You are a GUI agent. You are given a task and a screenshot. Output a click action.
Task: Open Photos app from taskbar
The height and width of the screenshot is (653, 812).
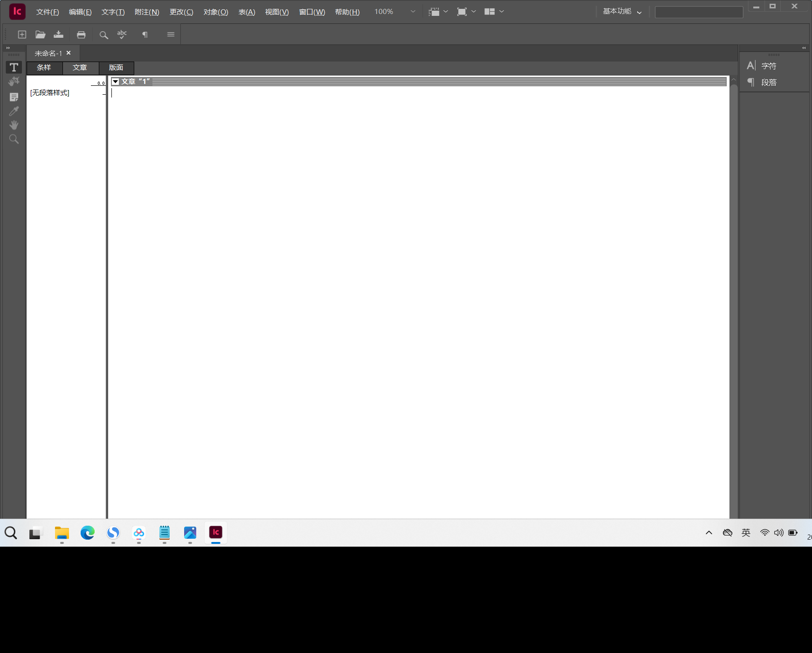click(x=190, y=533)
